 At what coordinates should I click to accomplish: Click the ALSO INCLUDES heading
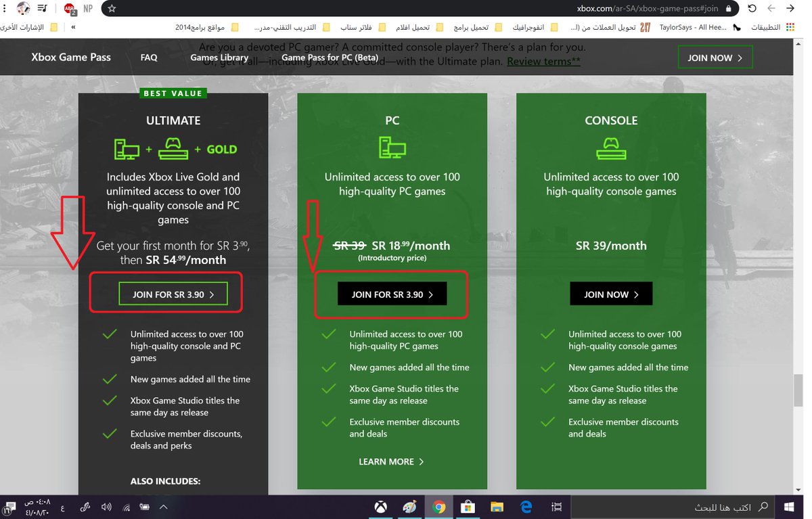point(166,482)
